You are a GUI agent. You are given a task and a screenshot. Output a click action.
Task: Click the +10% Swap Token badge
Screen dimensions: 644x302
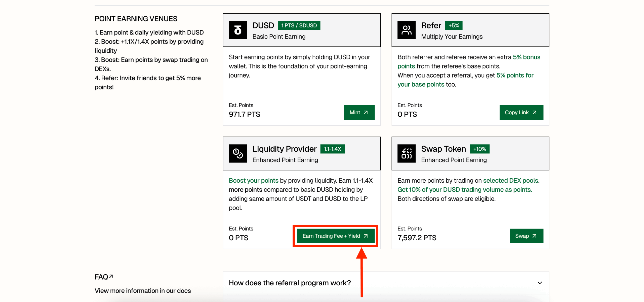tap(479, 149)
